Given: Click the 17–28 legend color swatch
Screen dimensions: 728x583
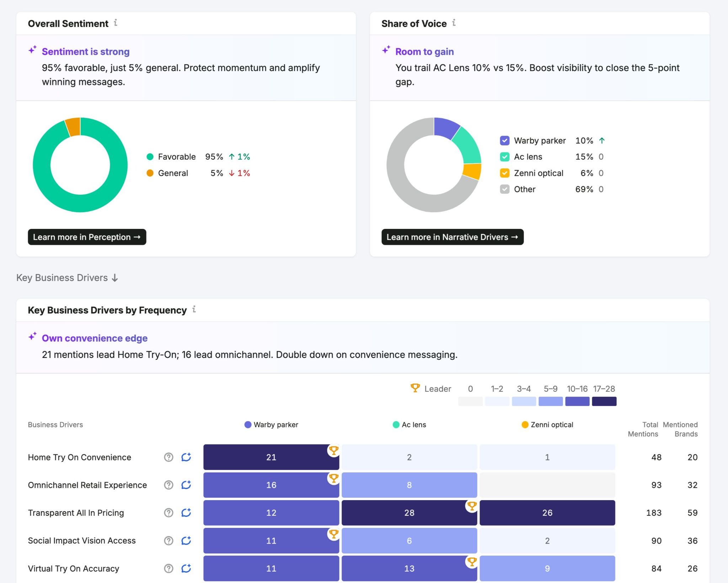Looking at the screenshot, I should pos(604,401).
